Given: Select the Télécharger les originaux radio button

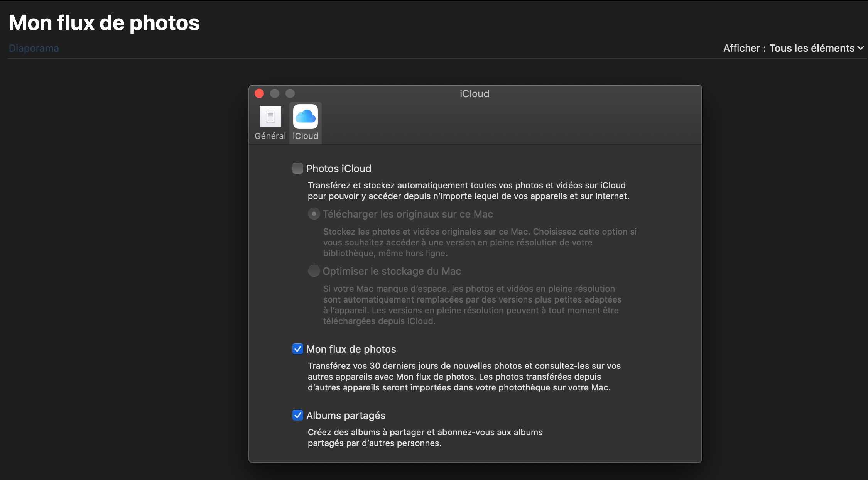Looking at the screenshot, I should (x=314, y=214).
